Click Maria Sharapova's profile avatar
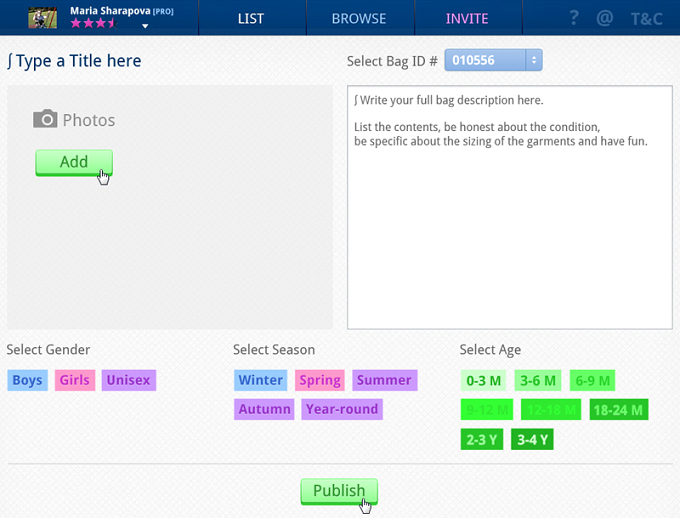Viewport: 680px width, 518px height. tap(42, 18)
